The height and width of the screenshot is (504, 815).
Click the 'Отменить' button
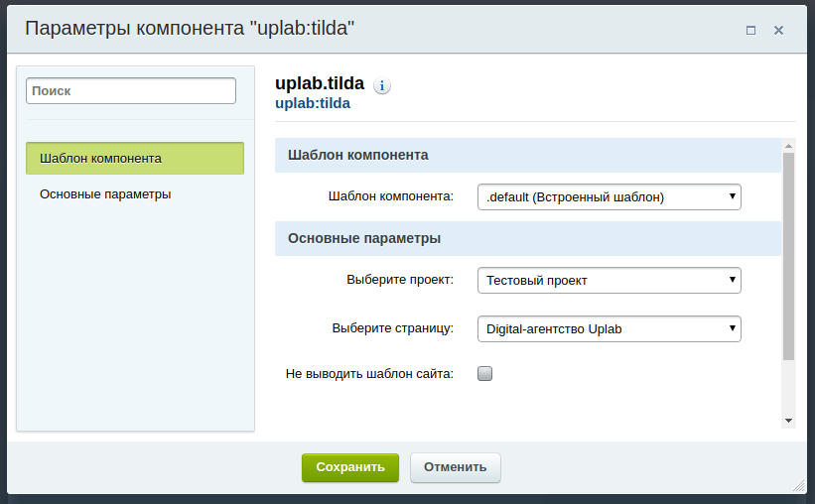point(456,467)
